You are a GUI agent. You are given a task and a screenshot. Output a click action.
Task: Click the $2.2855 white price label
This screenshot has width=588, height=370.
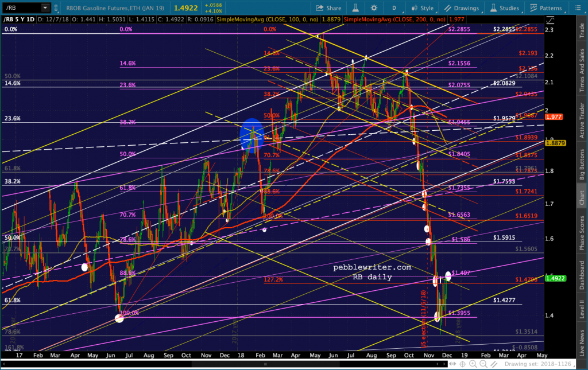tap(504, 29)
